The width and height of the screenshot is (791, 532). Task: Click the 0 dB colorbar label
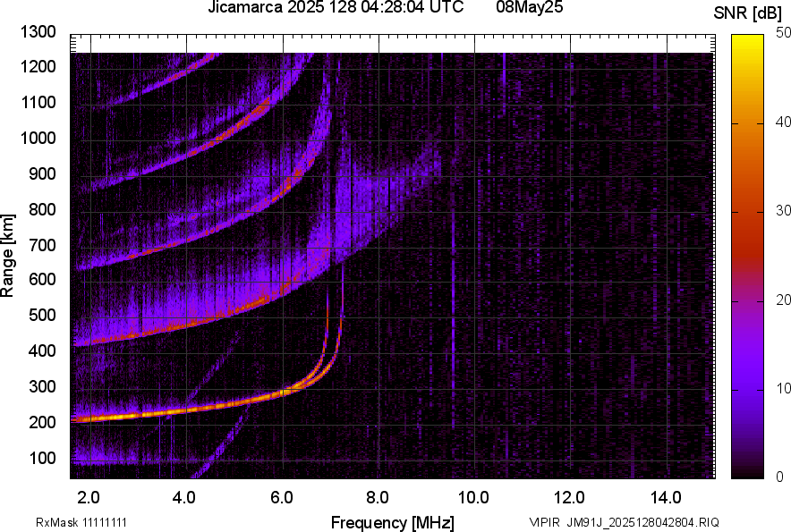point(780,477)
